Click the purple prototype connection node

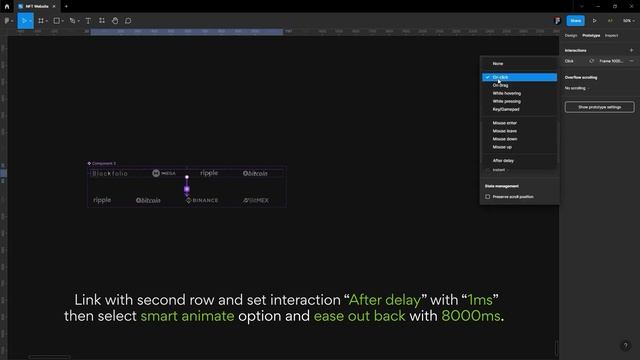(x=187, y=189)
